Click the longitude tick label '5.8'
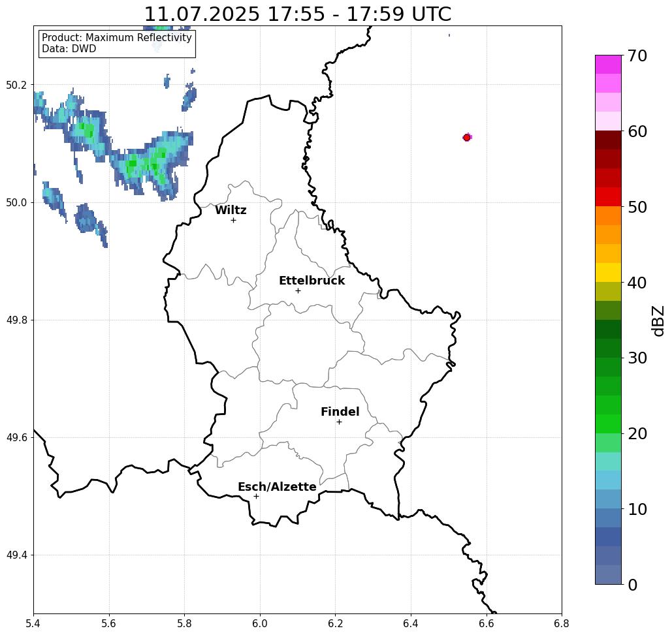The image size is (672, 635). (184, 623)
